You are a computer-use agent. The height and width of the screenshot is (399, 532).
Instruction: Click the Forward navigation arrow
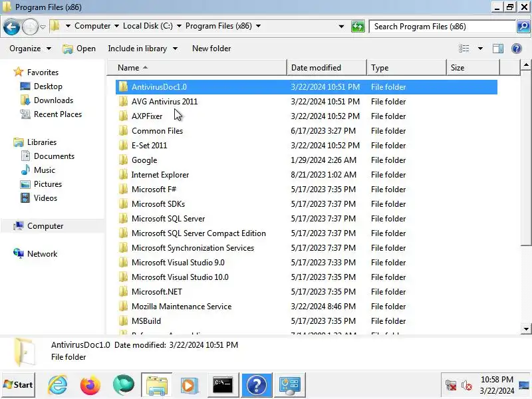(30, 27)
